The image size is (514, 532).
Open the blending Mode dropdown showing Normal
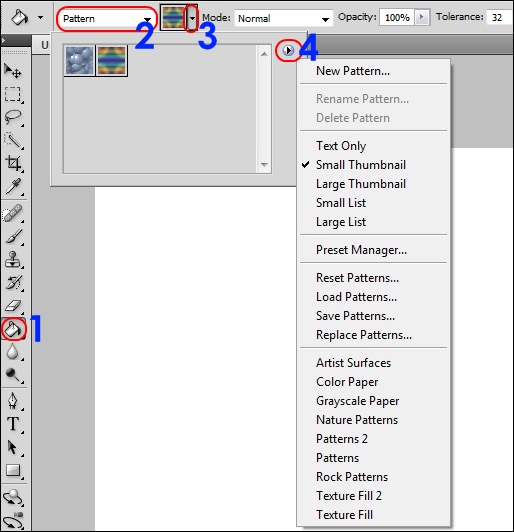[283, 18]
